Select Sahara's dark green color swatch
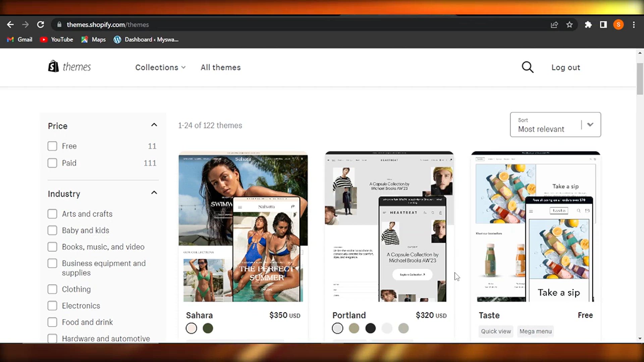 pos(208,328)
